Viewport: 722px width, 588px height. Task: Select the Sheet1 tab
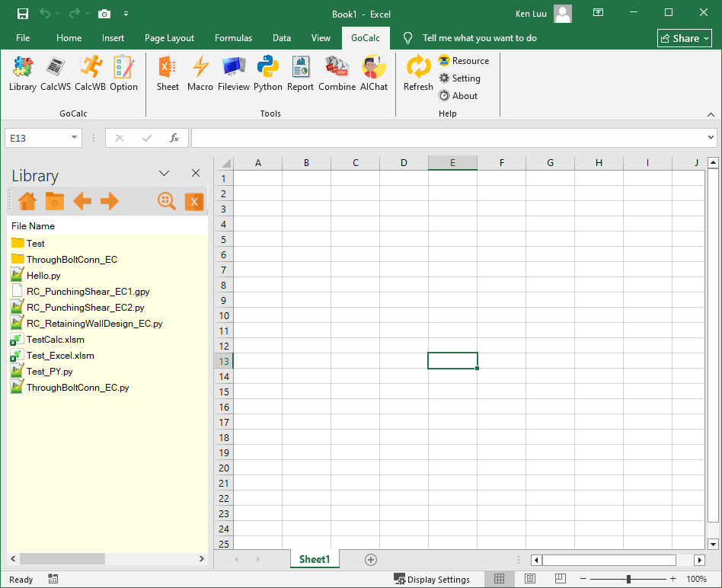coord(315,560)
